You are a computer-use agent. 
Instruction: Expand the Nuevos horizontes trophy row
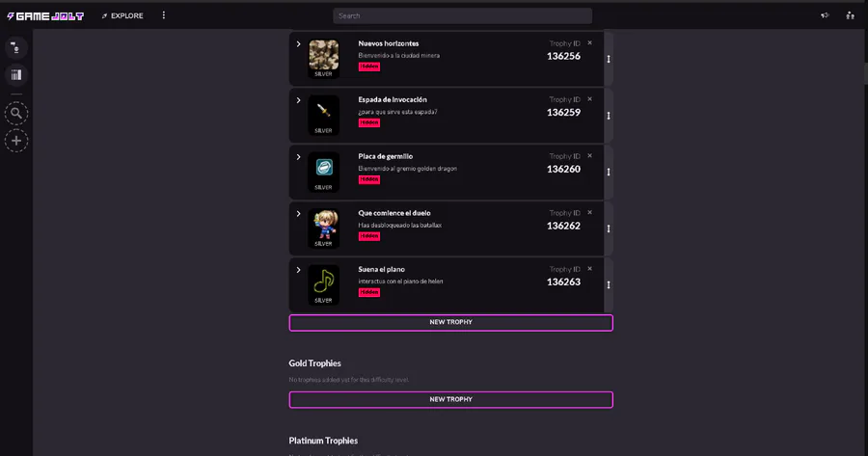(x=298, y=43)
